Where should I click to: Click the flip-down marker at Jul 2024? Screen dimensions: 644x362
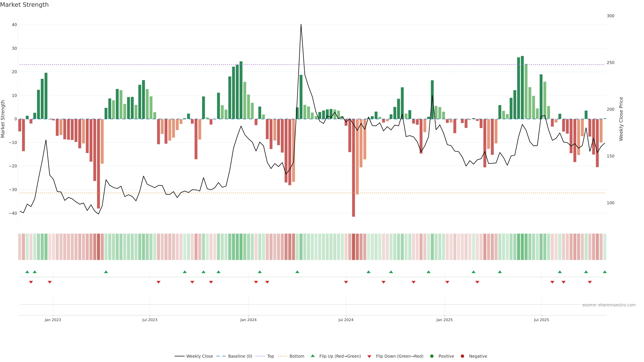[x=346, y=282]
